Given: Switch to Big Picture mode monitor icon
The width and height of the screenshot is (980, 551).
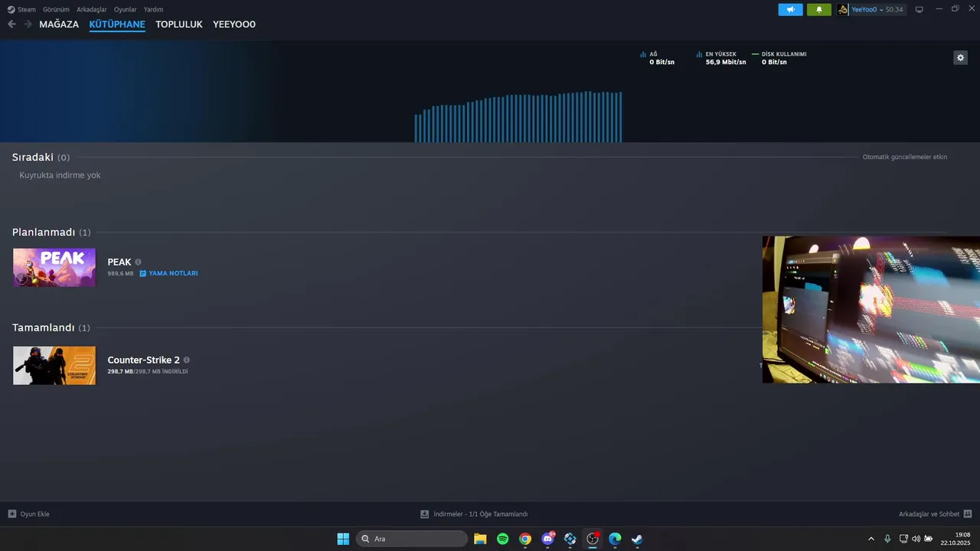Looking at the screenshot, I should click(920, 9).
